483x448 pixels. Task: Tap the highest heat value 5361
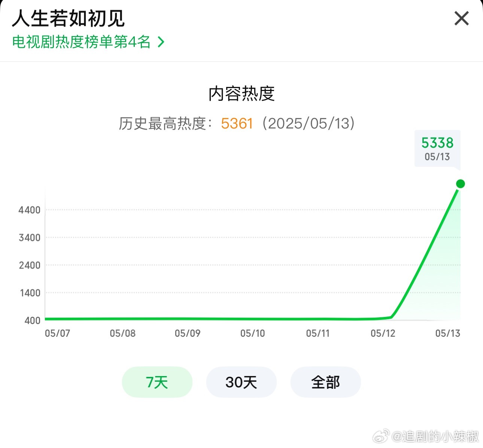(x=237, y=124)
